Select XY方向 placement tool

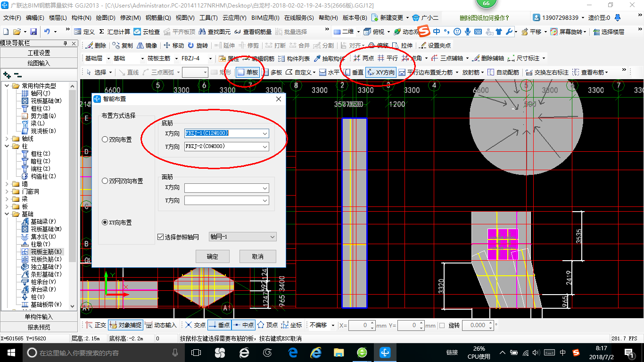[381, 72]
